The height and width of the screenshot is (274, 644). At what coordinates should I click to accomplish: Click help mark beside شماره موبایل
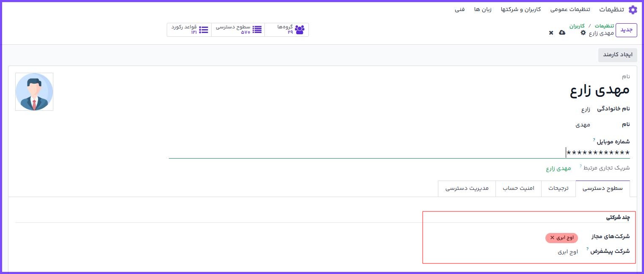pyautogui.click(x=594, y=139)
